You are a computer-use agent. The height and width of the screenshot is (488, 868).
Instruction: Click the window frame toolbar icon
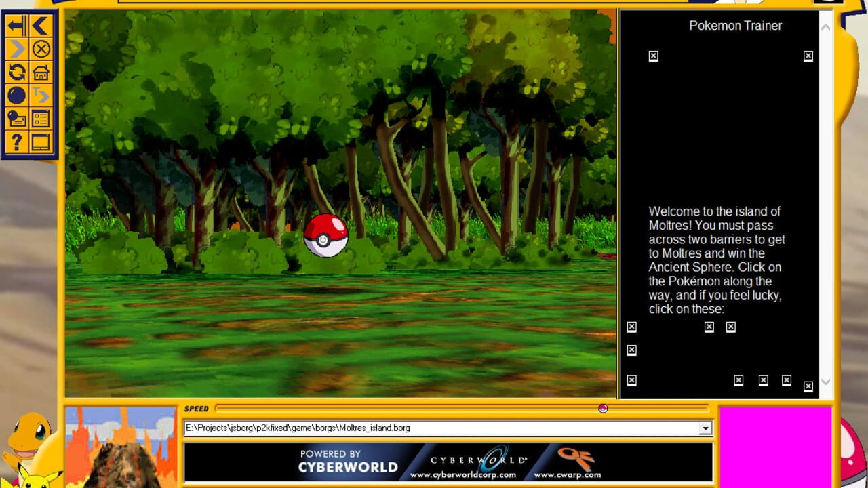[41, 142]
